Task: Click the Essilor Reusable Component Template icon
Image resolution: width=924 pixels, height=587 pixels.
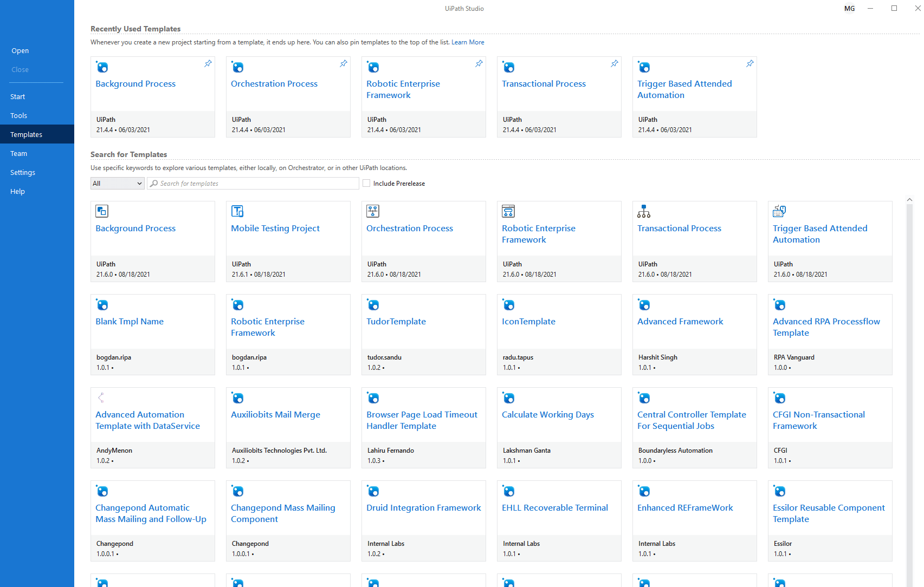Action: point(779,491)
